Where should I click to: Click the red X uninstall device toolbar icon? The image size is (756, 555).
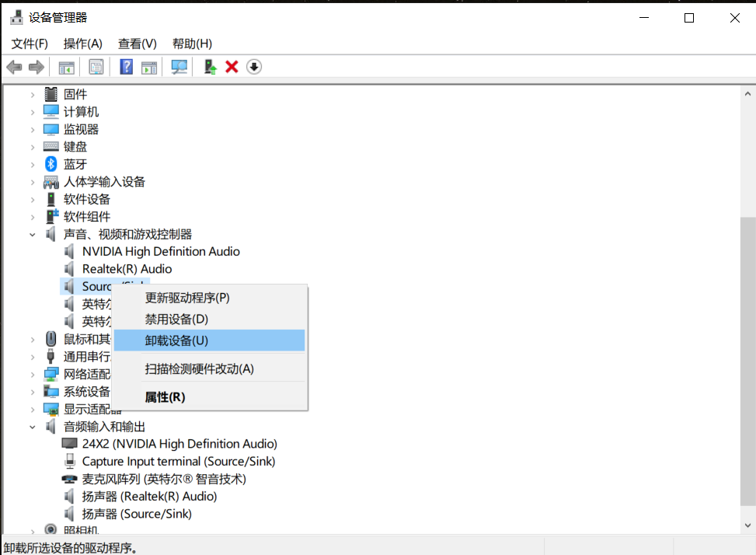tap(231, 66)
